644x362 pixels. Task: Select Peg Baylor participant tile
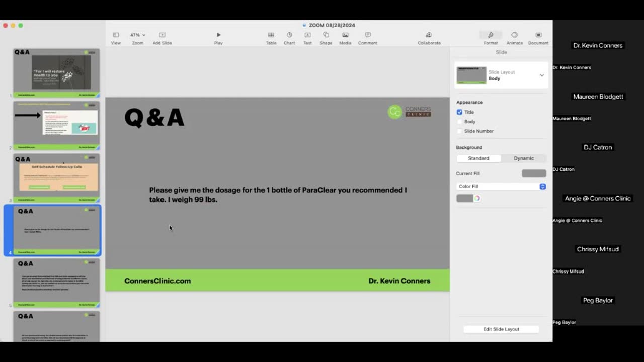[x=598, y=300]
